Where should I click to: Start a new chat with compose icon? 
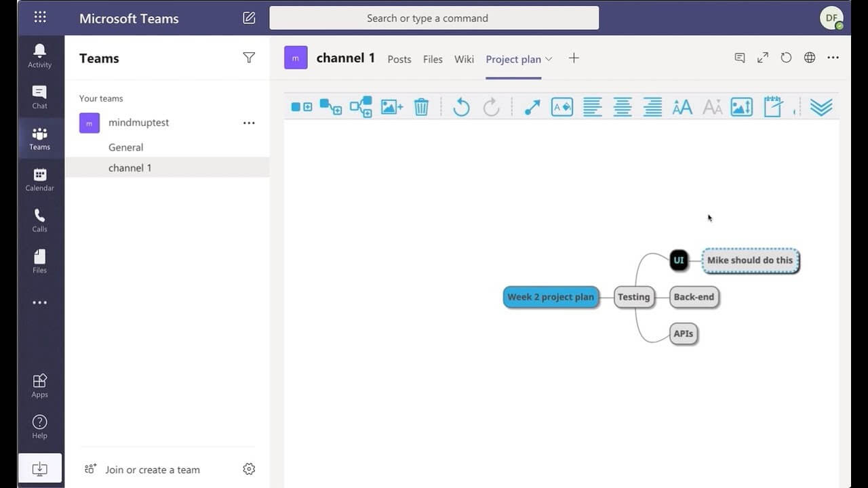point(249,18)
